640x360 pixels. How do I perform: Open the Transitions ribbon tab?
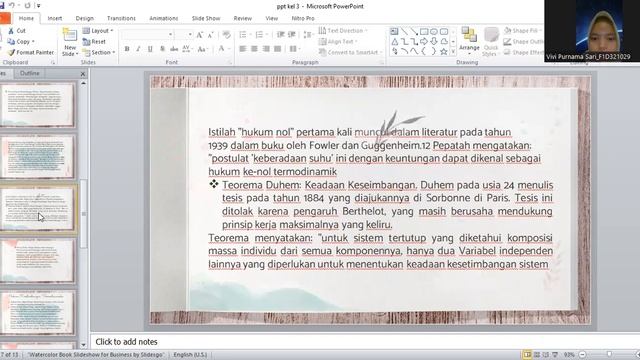(121, 18)
